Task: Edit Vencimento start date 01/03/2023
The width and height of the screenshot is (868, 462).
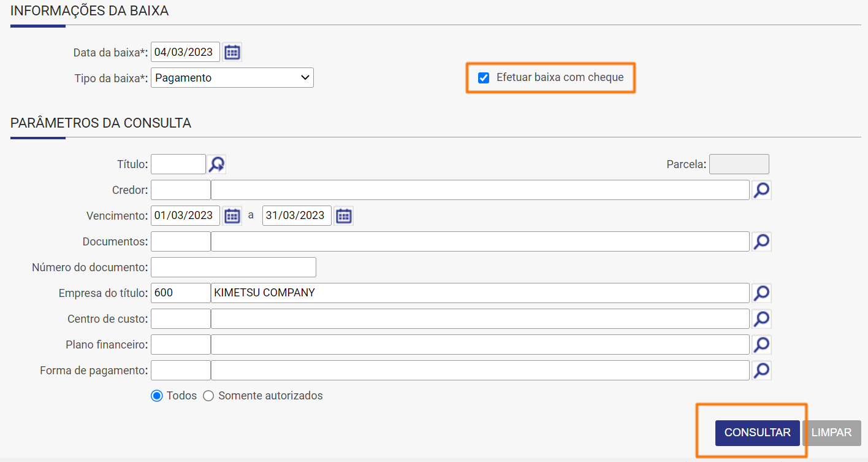Action: point(185,215)
